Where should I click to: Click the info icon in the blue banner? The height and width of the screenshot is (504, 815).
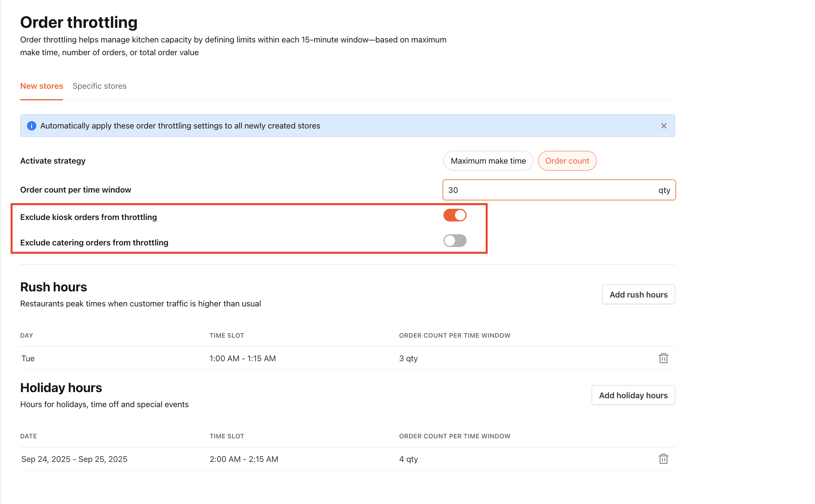32,126
